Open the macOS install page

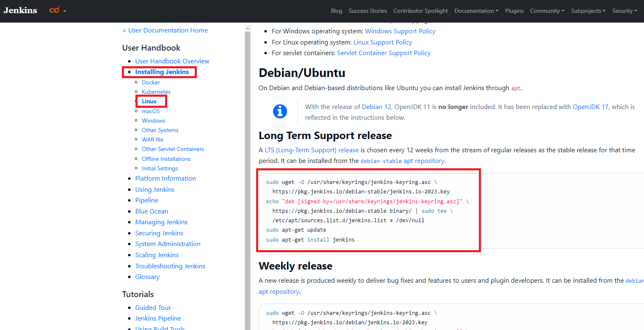(x=151, y=111)
